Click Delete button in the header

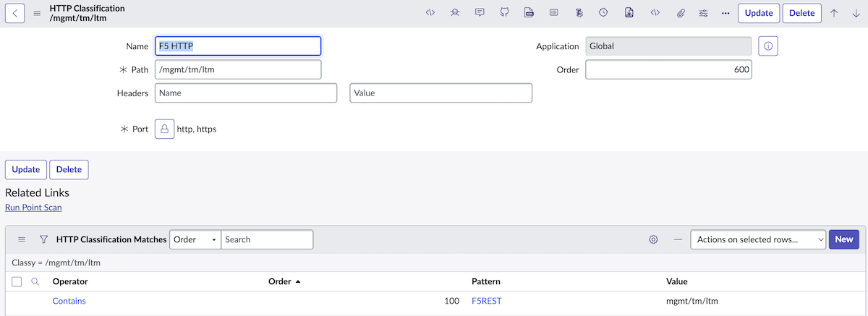coord(802,13)
